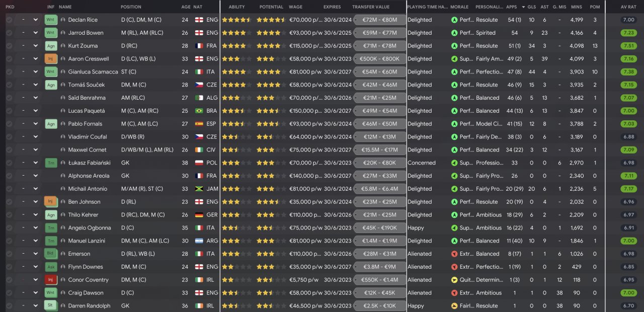This screenshot has height=312, width=644.
Task: Click the 'Concerned' playing time cell
Action: click(422, 163)
